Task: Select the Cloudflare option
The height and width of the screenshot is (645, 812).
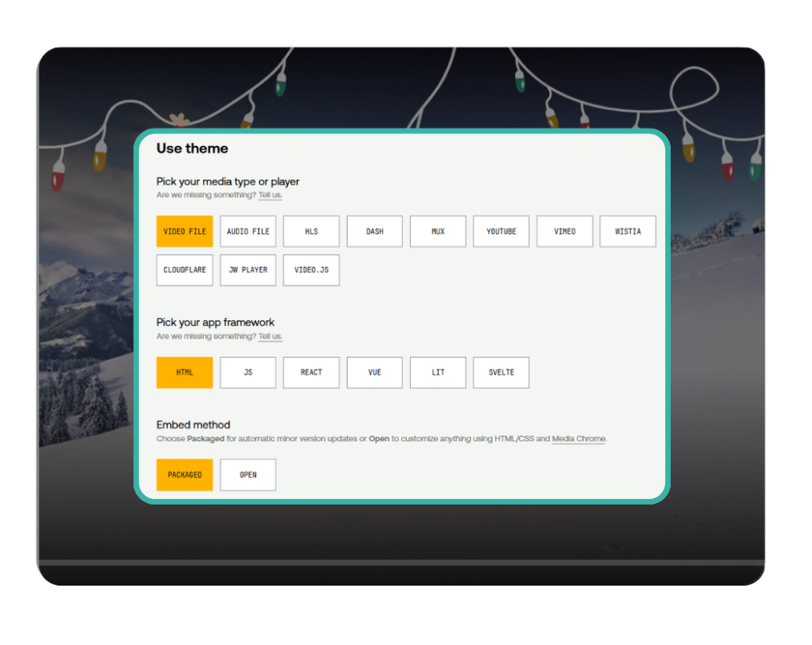Action: [x=185, y=270]
